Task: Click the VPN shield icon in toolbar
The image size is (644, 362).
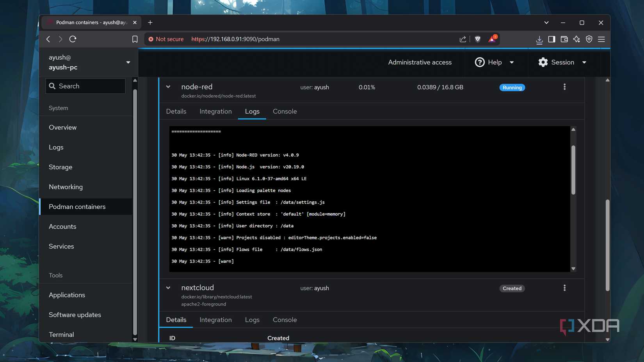Action: click(589, 39)
